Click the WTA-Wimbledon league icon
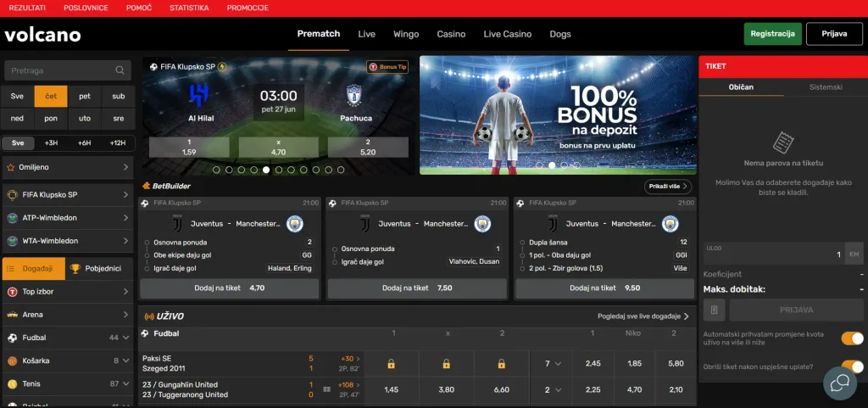 click(x=12, y=241)
